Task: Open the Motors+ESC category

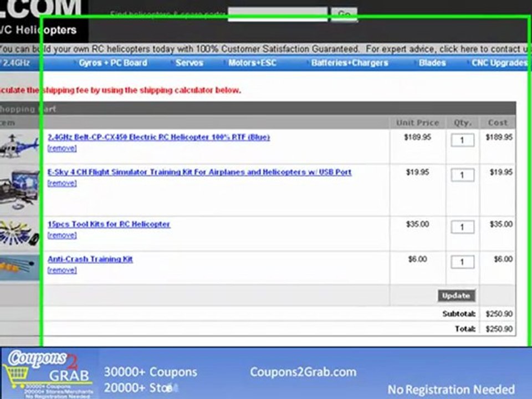Action: point(253,63)
